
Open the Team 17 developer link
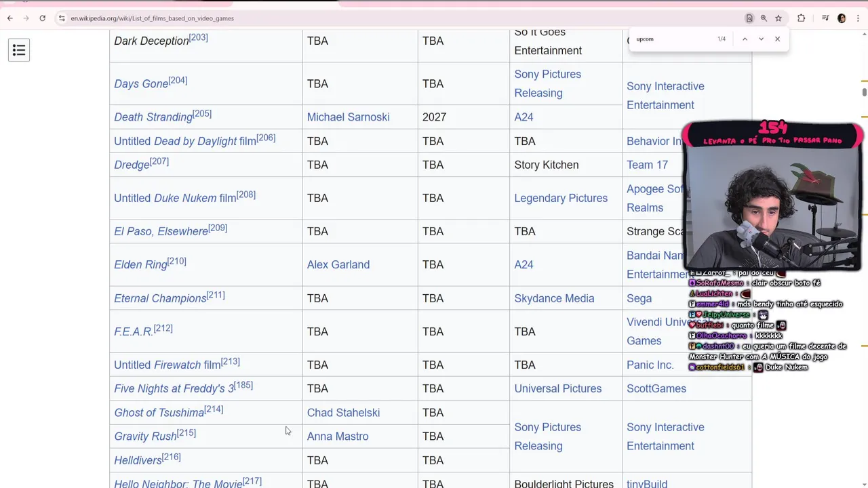point(647,165)
